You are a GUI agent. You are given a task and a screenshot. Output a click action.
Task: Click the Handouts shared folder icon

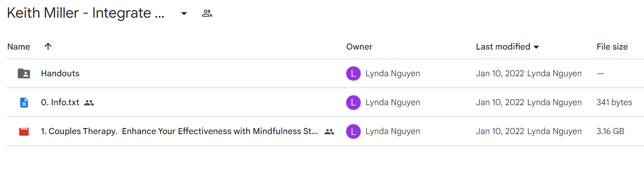click(24, 73)
